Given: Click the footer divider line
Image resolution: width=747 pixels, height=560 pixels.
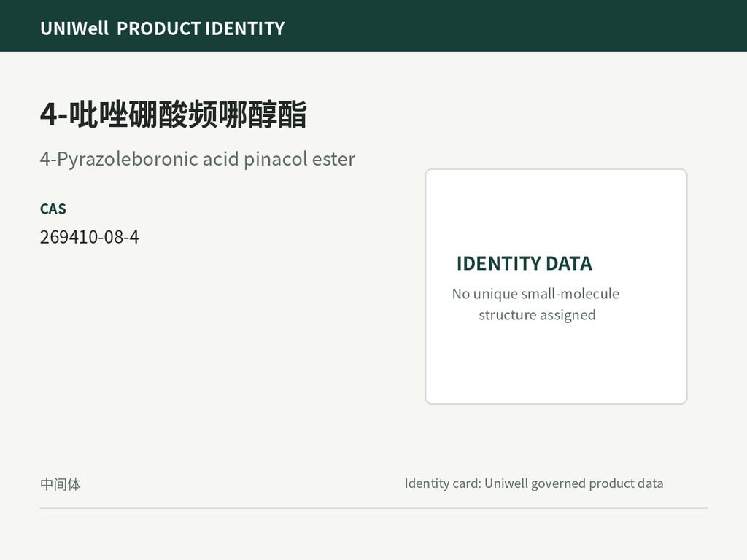Looking at the screenshot, I should tap(373, 508).
